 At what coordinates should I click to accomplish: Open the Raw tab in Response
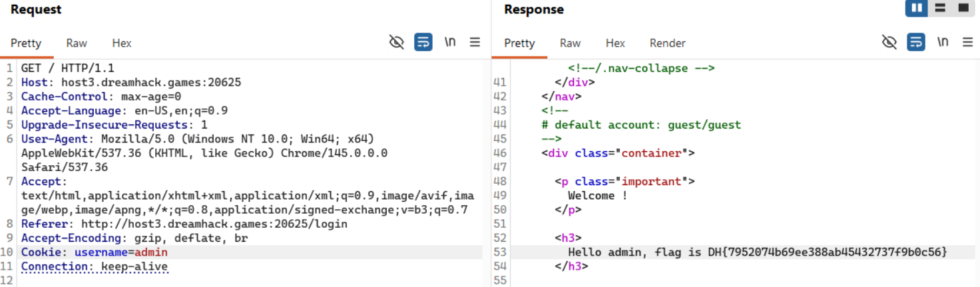[x=570, y=43]
